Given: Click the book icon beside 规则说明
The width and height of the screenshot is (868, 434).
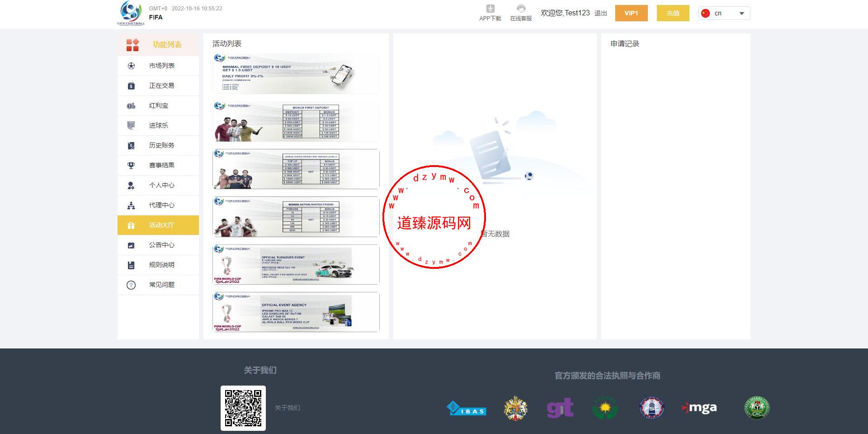Looking at the screenshot, I should point(131,265).
